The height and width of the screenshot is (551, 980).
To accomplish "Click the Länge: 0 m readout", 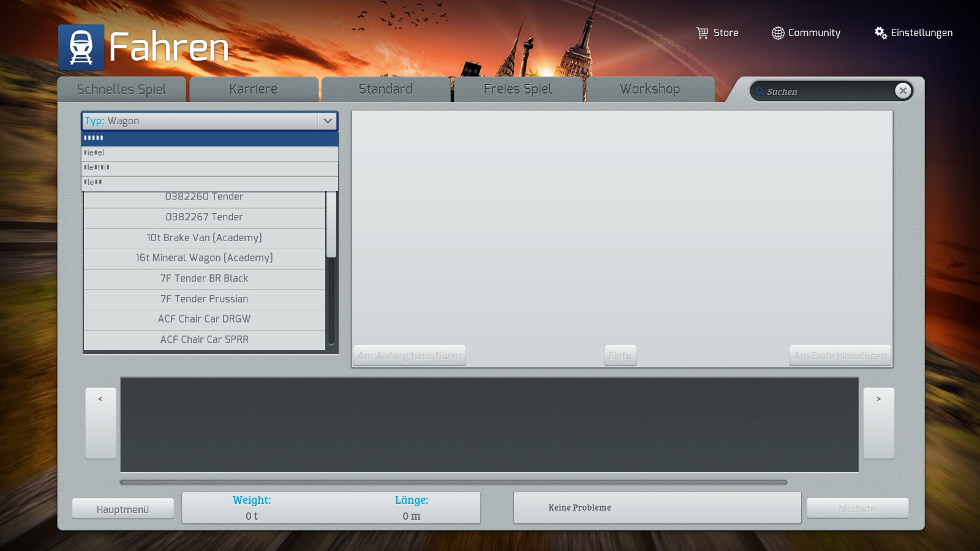I will pyautogui.click(x=412, y=508).
